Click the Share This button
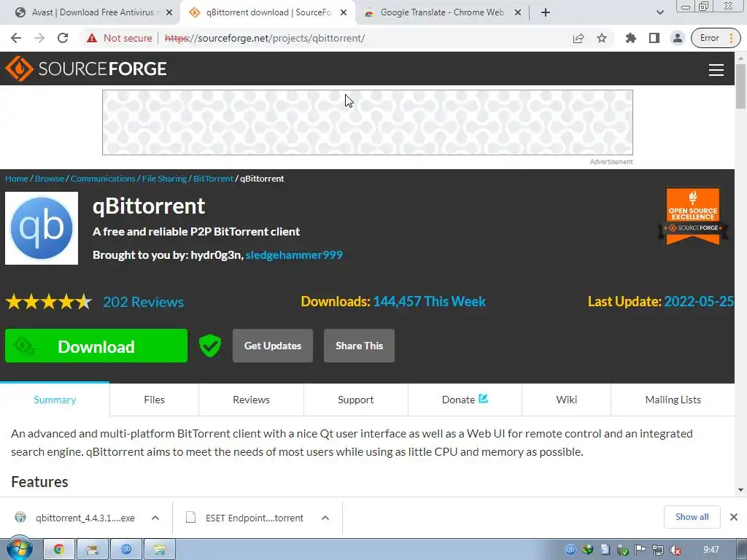The image size is (747, 560). (x=359, y=346)
